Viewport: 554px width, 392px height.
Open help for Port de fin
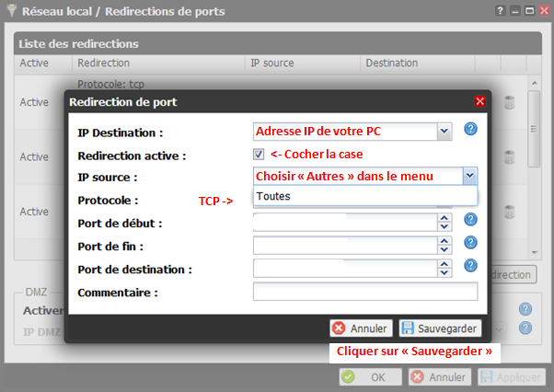pyautogui.click(x=470, y=242)
